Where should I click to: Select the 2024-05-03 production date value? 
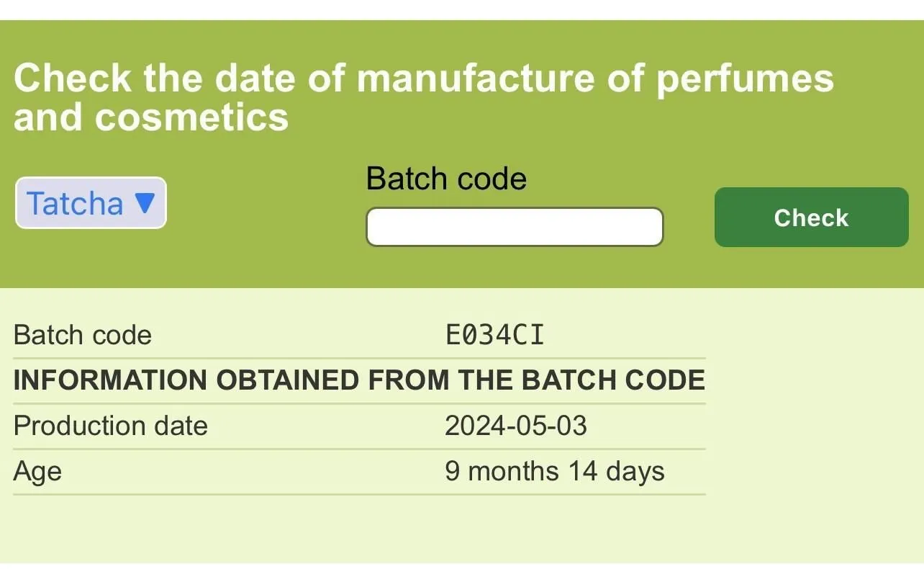(x=516, y=426)
